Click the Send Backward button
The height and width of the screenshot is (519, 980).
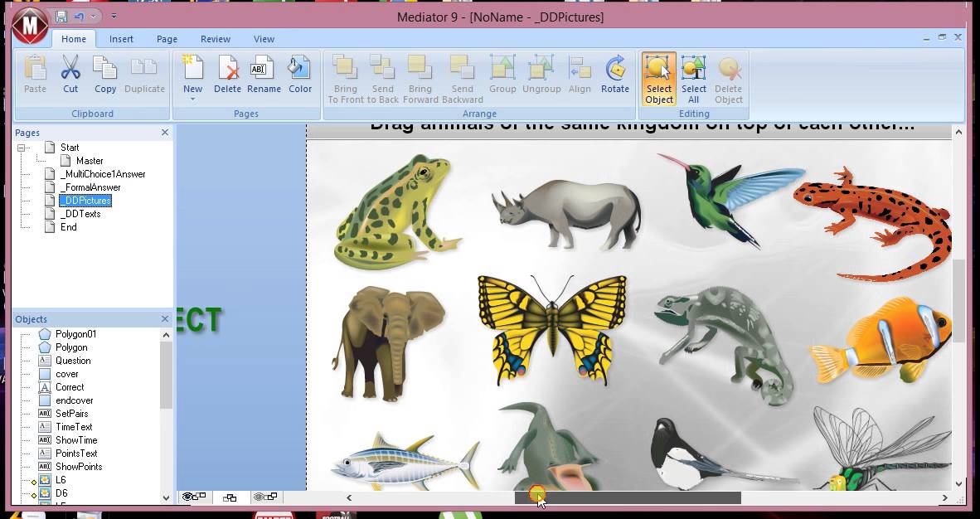(463, 80)
